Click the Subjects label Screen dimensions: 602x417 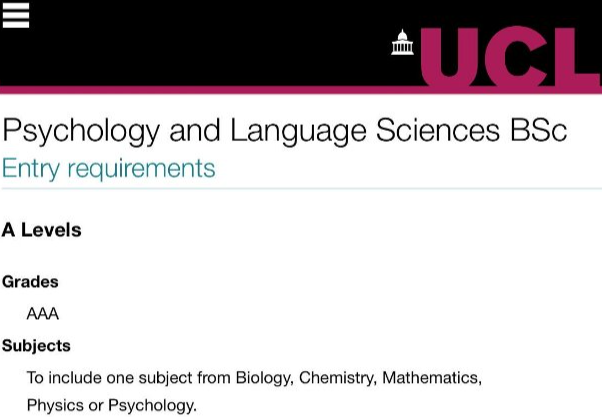click(x=36, y=346)
